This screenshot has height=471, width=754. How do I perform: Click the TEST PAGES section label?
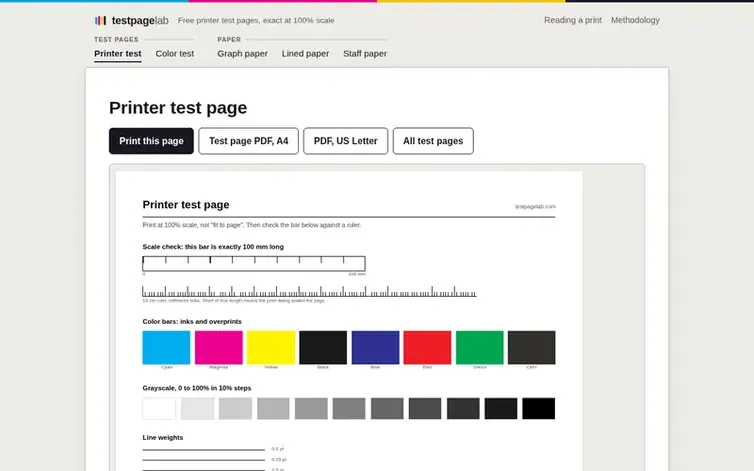click(116, 39)
